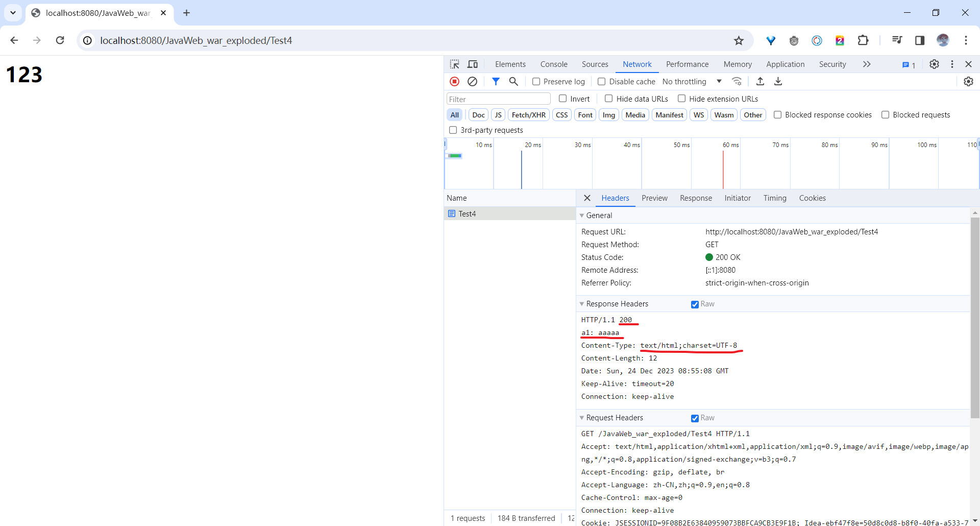
Task: Uncheck Raw for Request Headers
Action: [695, 418]
